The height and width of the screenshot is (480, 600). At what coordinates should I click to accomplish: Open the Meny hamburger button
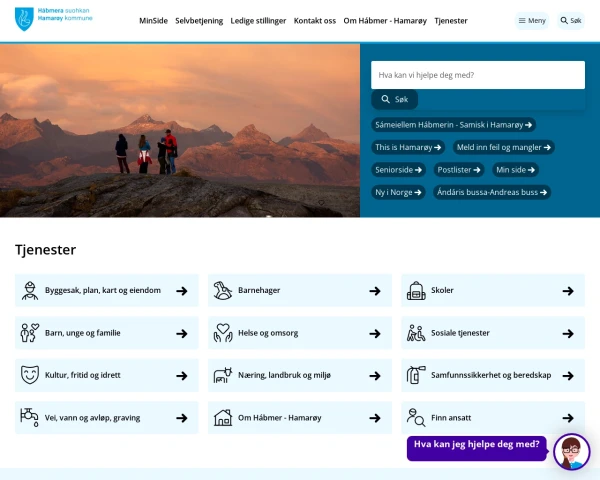[x=532, y=21]
